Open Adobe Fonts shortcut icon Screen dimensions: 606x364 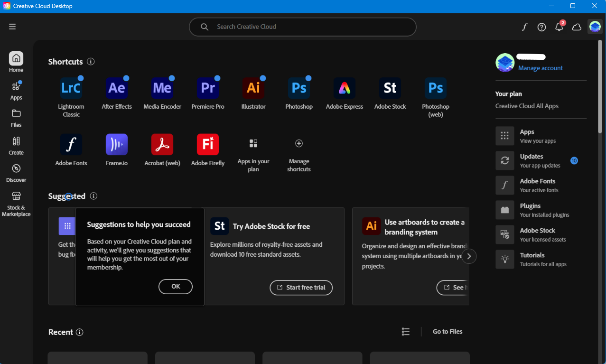point(71,144)
